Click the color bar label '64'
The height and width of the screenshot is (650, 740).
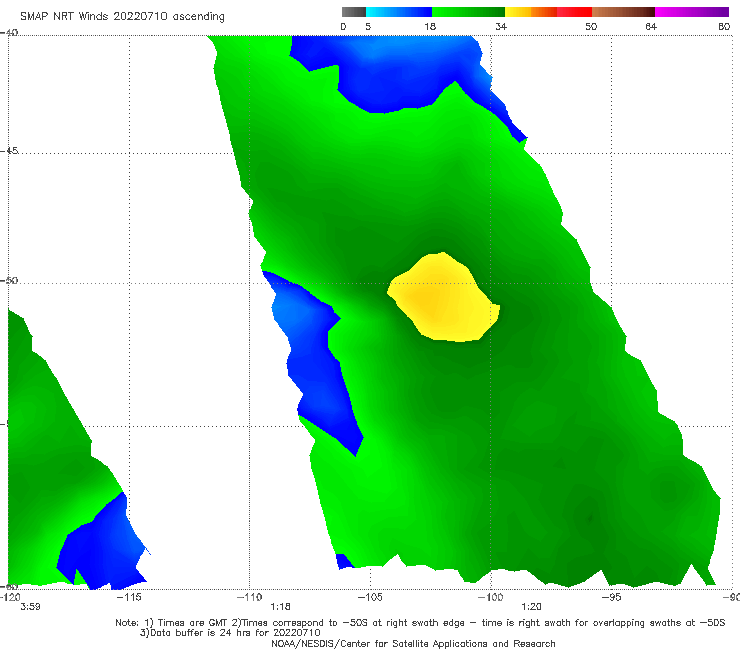(651, 27)
